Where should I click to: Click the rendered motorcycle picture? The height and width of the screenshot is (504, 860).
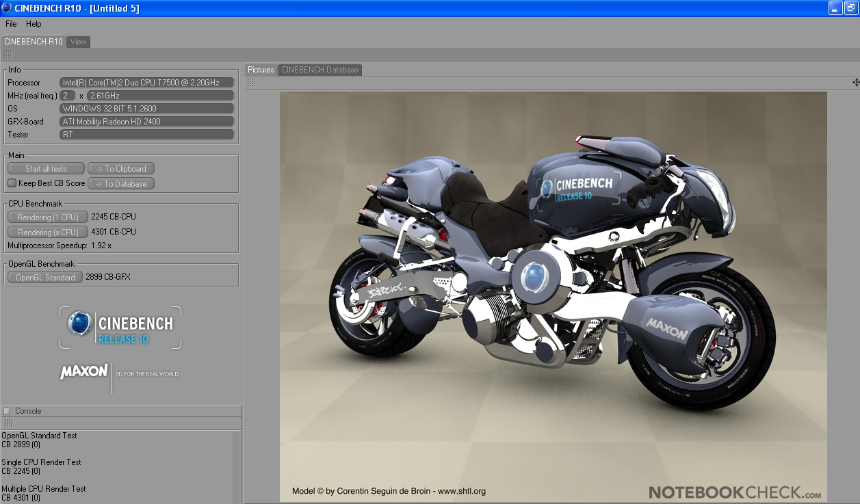[553, 297]
